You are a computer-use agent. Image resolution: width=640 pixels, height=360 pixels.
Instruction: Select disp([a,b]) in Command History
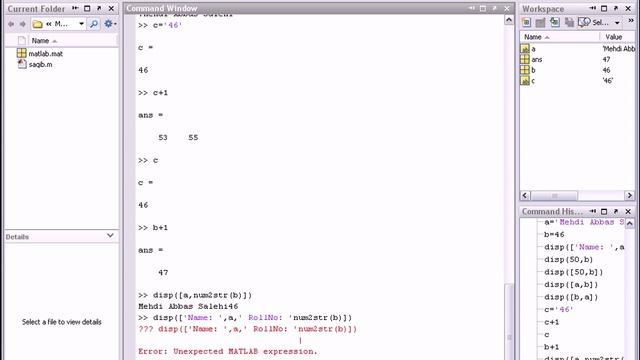571,285
